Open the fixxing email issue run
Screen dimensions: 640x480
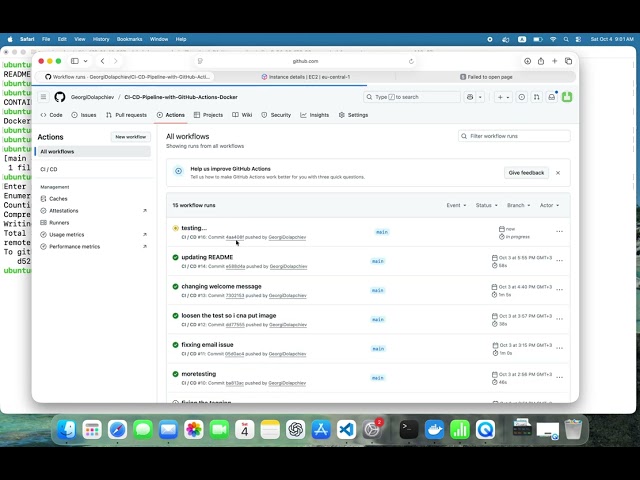pos(207,344)
